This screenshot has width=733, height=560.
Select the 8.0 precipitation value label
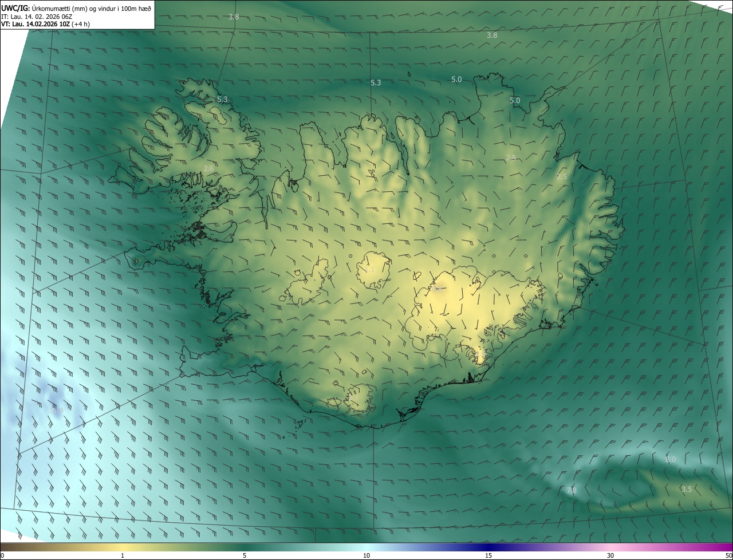click(x=671, y=460)
